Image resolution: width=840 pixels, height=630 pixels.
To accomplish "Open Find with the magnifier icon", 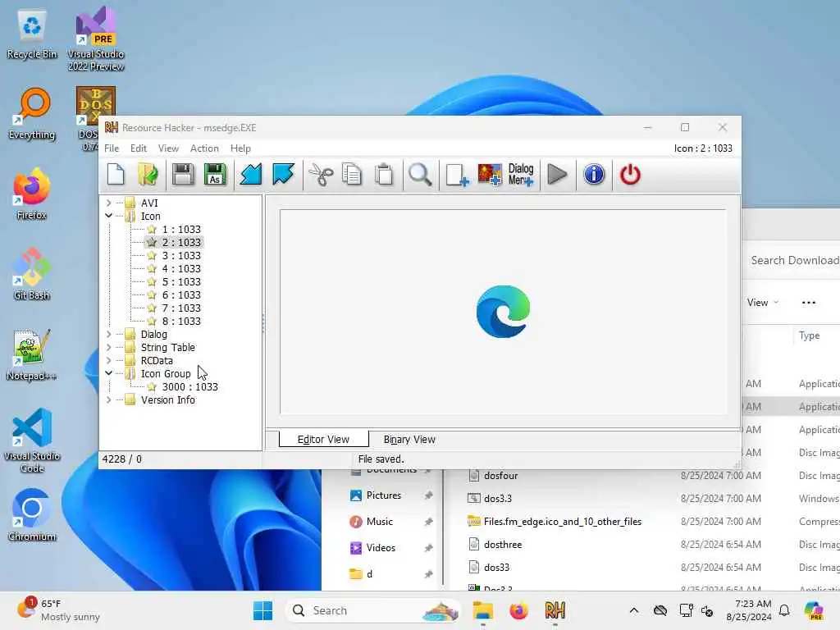I will click(x=420, y=175).
